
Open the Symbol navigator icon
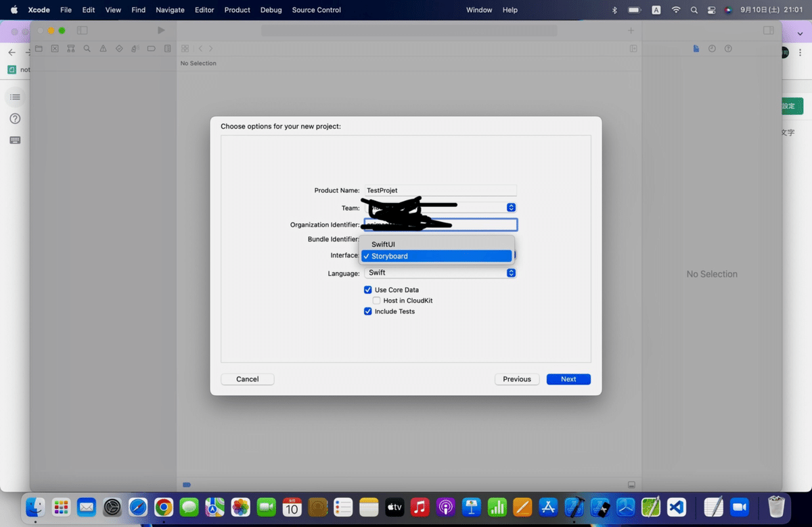point(71,49)
